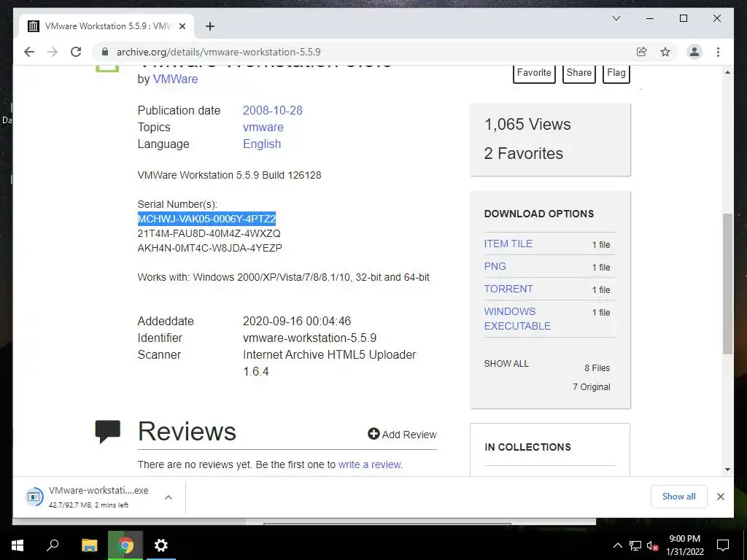Viewport: 747px width, 560px height.
Task: Click the 8 Files count text
Action: [x=597, y=368]
